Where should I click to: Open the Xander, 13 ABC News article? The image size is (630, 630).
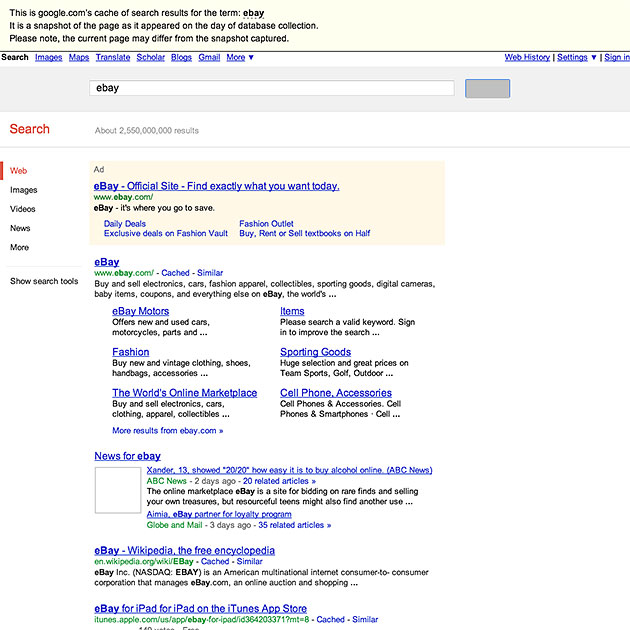coord(289,470)
